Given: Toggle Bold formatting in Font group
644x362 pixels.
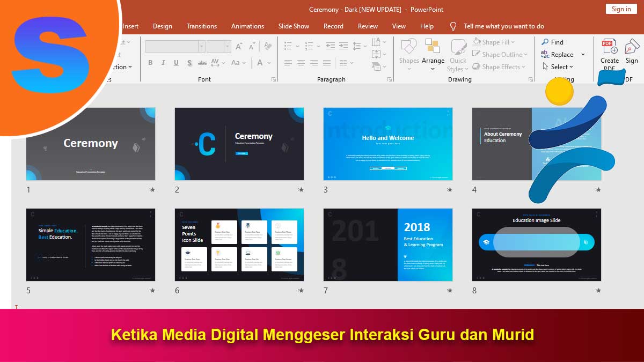Looking at the screenshot, I should click(x=150, y=63).
